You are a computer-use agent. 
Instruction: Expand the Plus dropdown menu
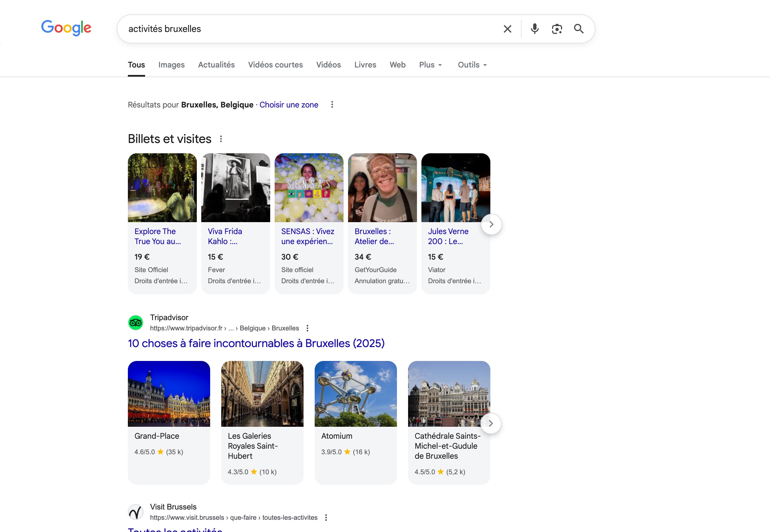[430, 65]
